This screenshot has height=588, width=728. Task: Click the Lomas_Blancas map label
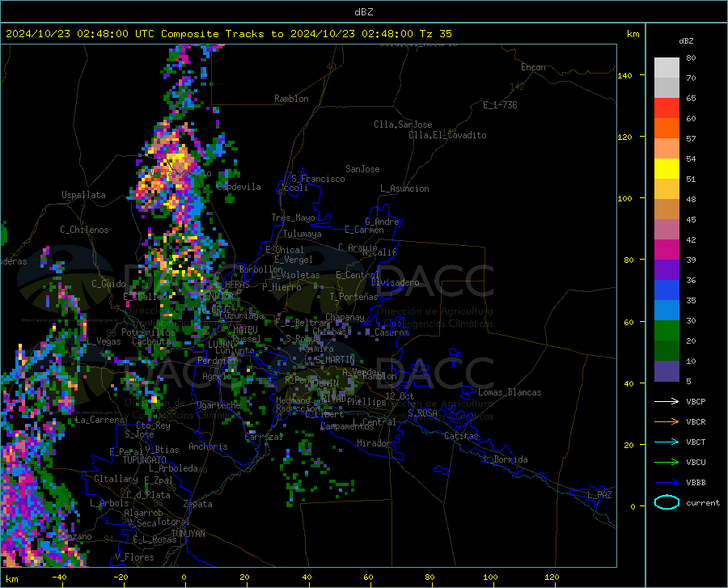[x=510, y=392]
